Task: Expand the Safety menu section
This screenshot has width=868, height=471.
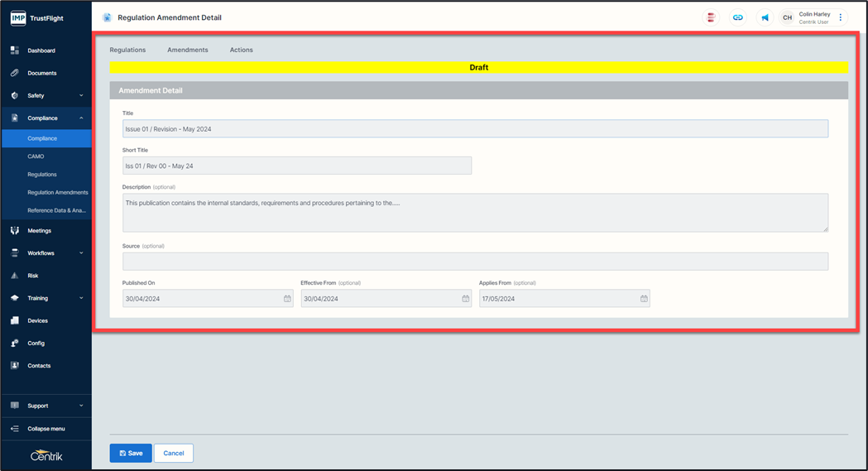Action: click(x=81, y=96)
